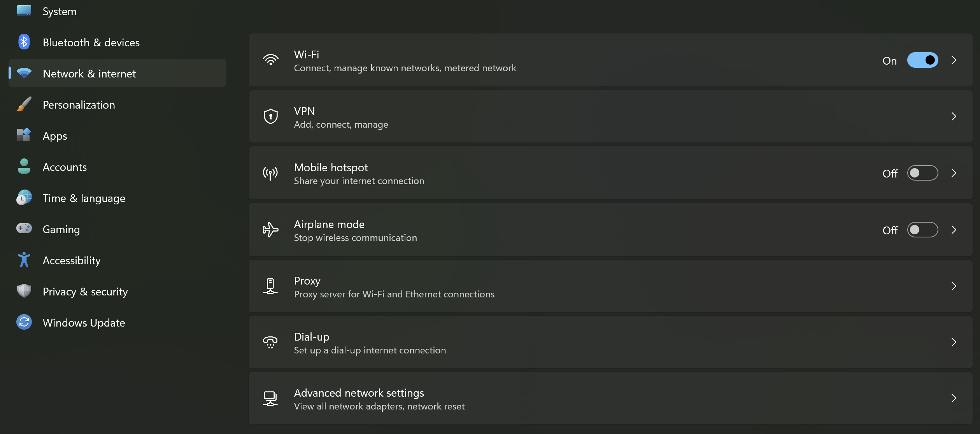Click the Bluetooth icon in the sidebar

click(x=24, y=42)
